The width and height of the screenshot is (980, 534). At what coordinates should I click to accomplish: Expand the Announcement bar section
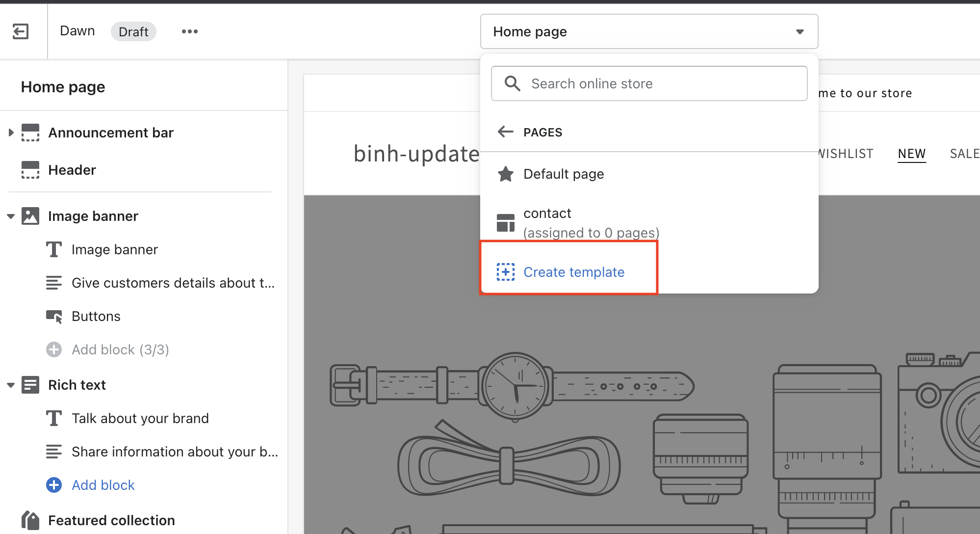[x=11, y=133]
